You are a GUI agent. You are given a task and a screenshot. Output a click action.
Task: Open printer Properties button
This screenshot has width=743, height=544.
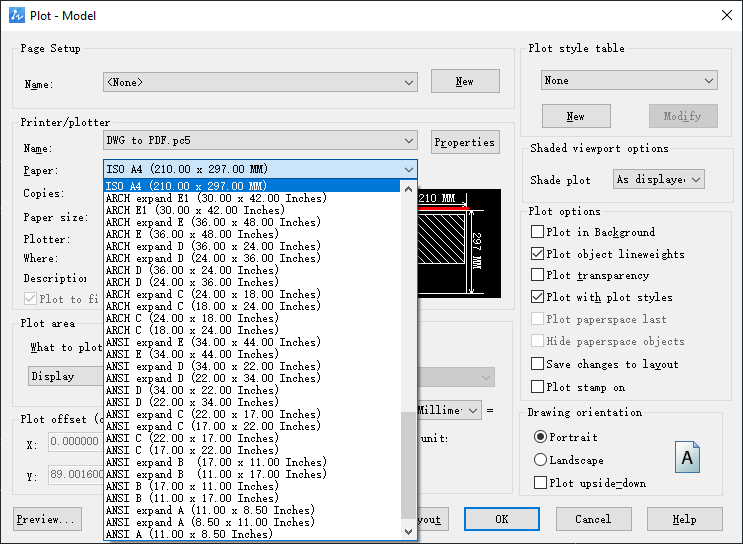[x=465, y=142]
